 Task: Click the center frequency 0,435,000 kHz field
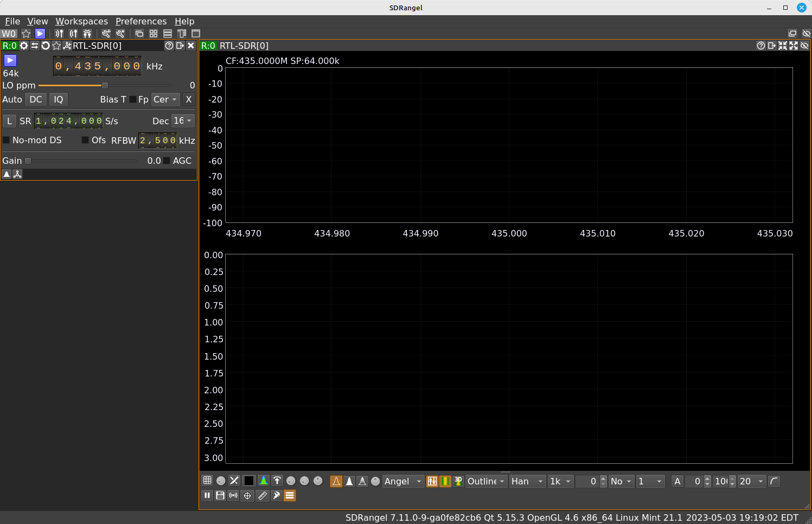pyautogui.click(x=98, y=66)
